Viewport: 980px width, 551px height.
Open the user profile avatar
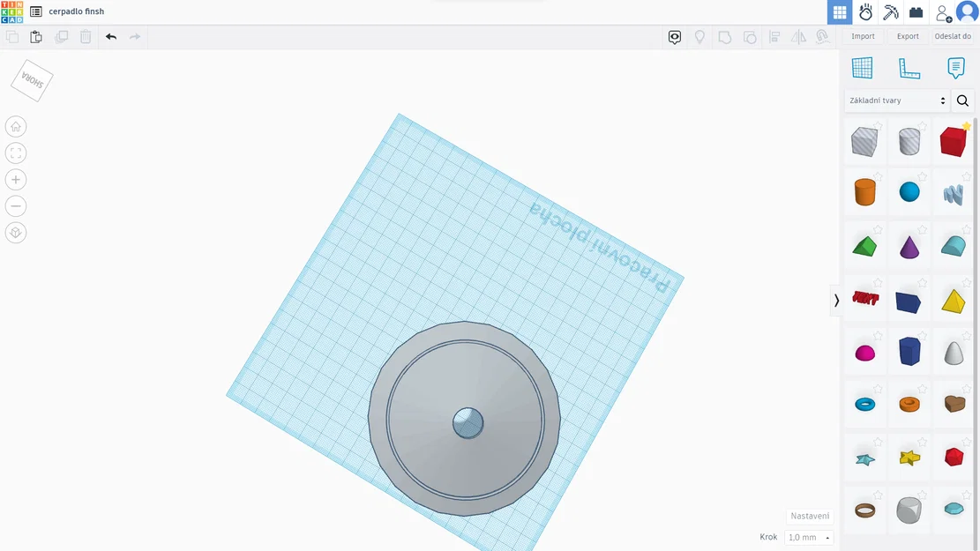967,11
